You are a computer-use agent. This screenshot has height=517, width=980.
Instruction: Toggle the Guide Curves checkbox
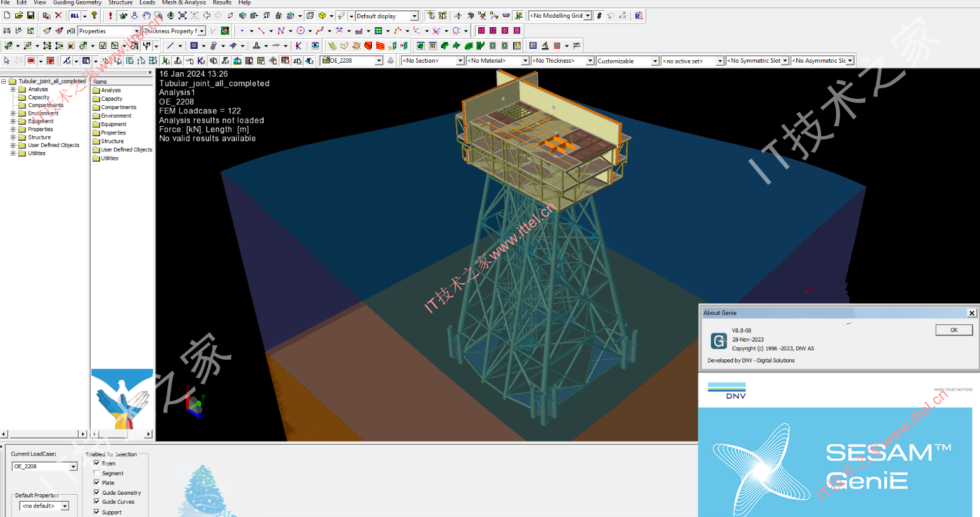[x=97, y=502]
